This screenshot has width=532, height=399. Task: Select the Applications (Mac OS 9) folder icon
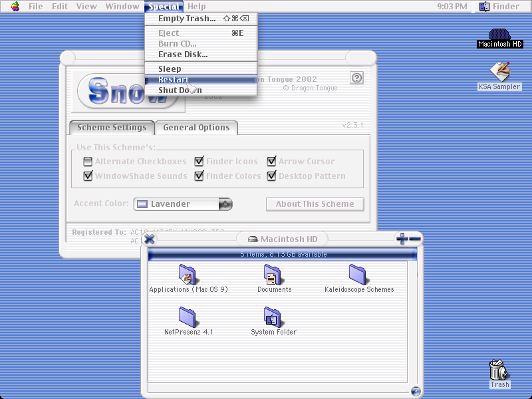click(x=188, y=274)
